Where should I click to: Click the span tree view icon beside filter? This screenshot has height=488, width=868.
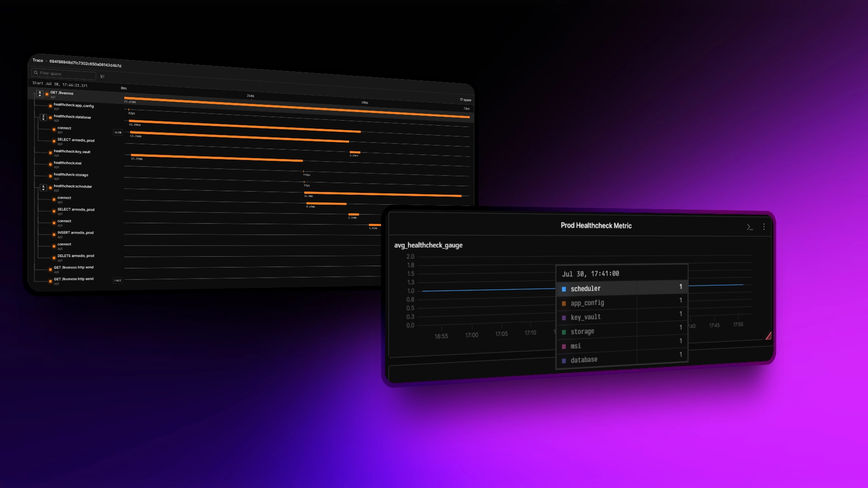coord(103,76)
